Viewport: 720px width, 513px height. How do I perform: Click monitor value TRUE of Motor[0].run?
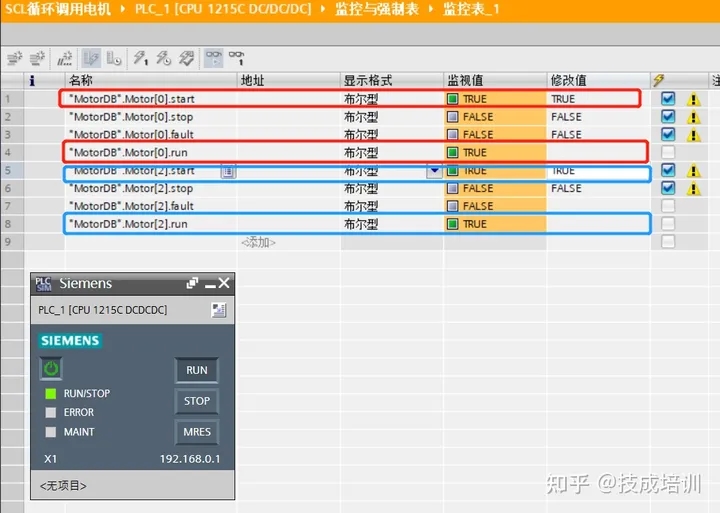pyautogui.click(x=475, y=152)
